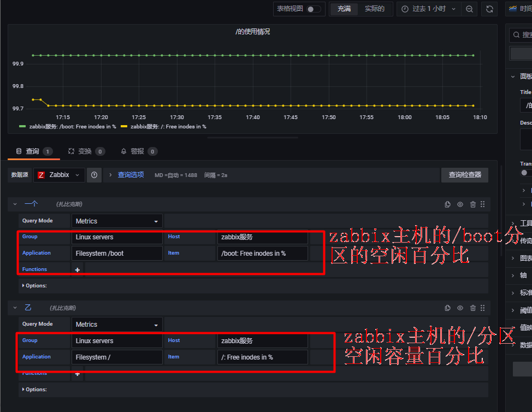This screenshot has height=412, width=532.
Task: Click the Functions label in query 一个
Action: tap(34, 269)
